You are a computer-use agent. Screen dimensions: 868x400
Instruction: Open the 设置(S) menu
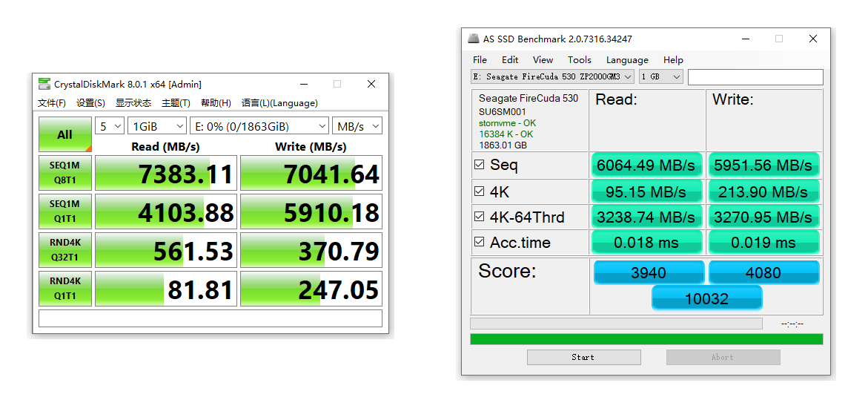[90, 103]
